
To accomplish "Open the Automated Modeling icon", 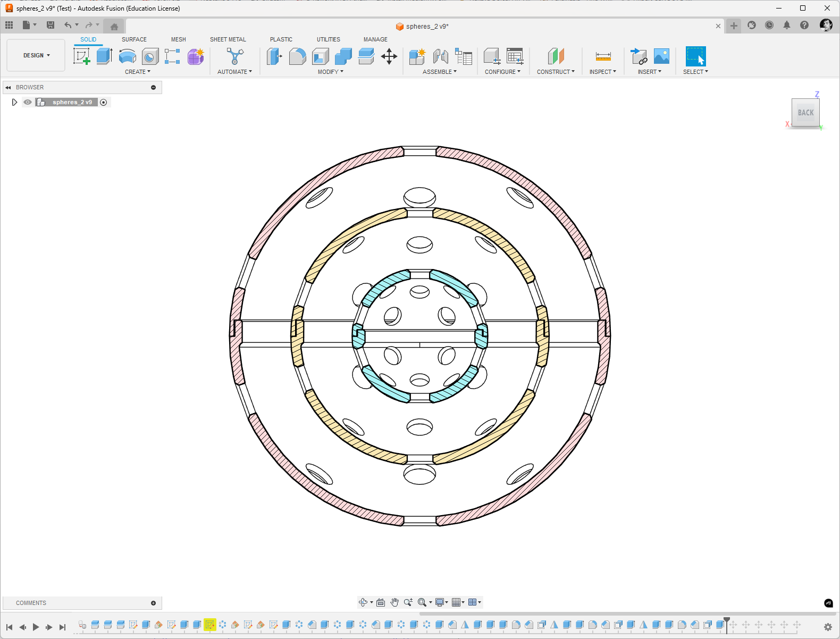I will coord(234,56).
